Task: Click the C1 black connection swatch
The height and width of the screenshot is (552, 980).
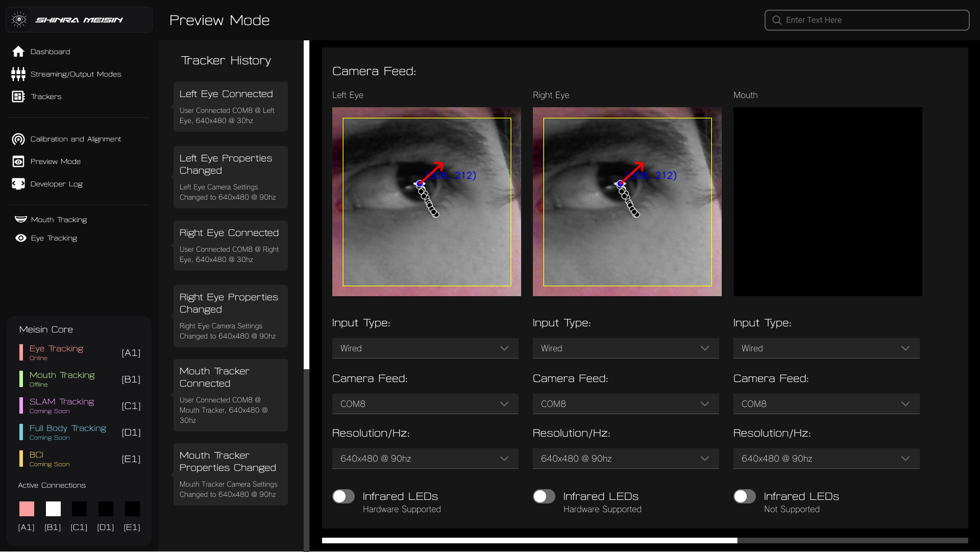Action: click(x=79, y=509)
